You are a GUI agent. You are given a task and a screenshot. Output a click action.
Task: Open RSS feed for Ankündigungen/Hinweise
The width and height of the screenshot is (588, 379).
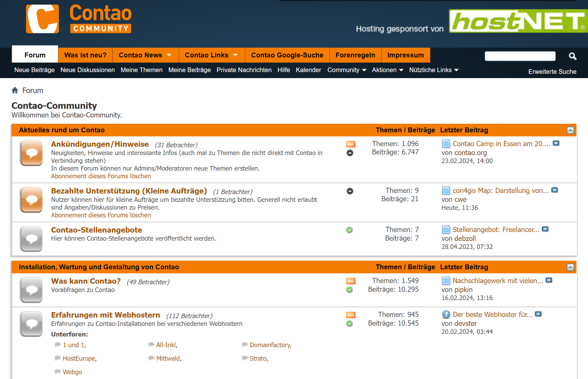tap(351, 144)
